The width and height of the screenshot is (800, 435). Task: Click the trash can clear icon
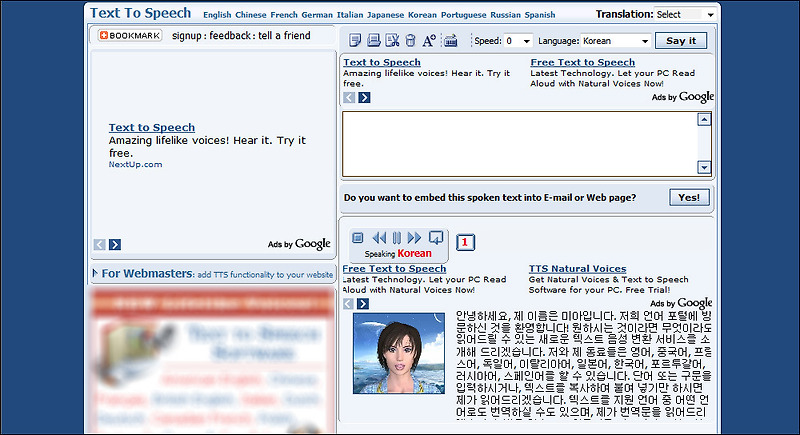410,40
